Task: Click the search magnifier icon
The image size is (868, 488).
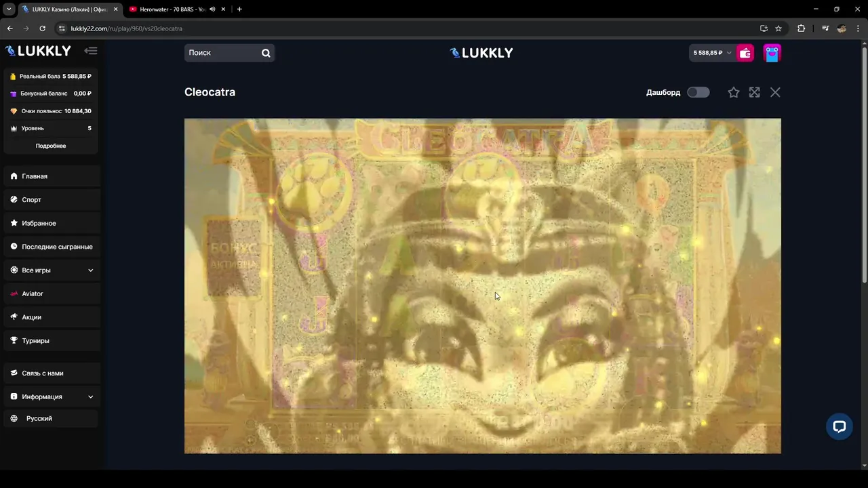Action: (x=266, y=53)
